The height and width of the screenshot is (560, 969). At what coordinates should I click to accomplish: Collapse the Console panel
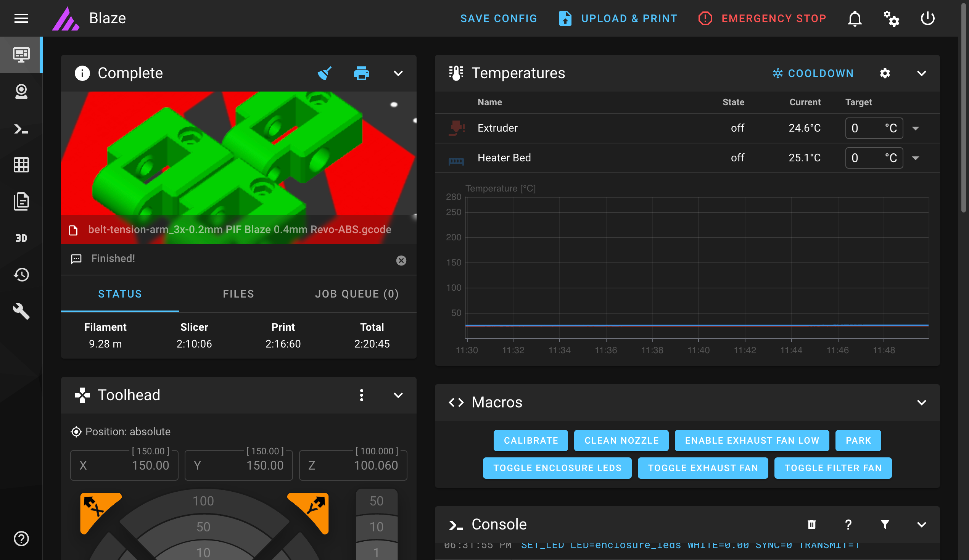(x=922, y=524)
